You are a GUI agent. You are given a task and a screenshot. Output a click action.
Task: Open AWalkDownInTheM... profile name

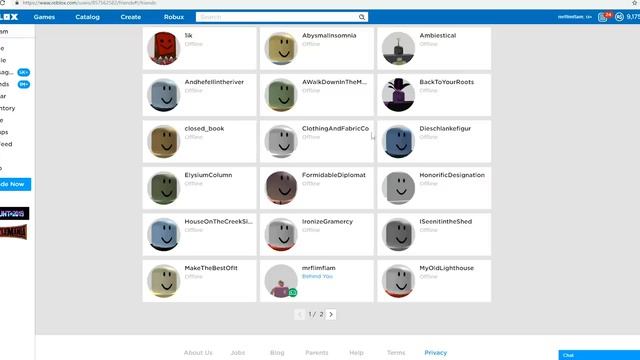(334, 82)
